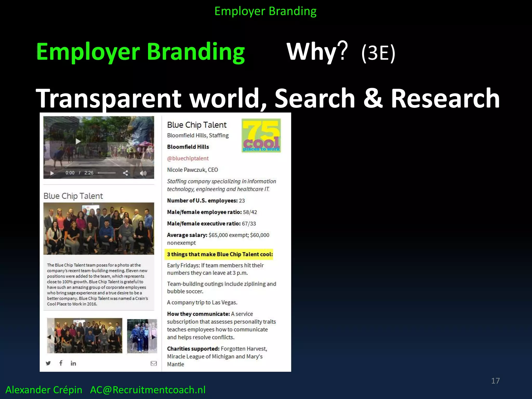Open the large Blue Chip Talent team photo

point(99,229)
